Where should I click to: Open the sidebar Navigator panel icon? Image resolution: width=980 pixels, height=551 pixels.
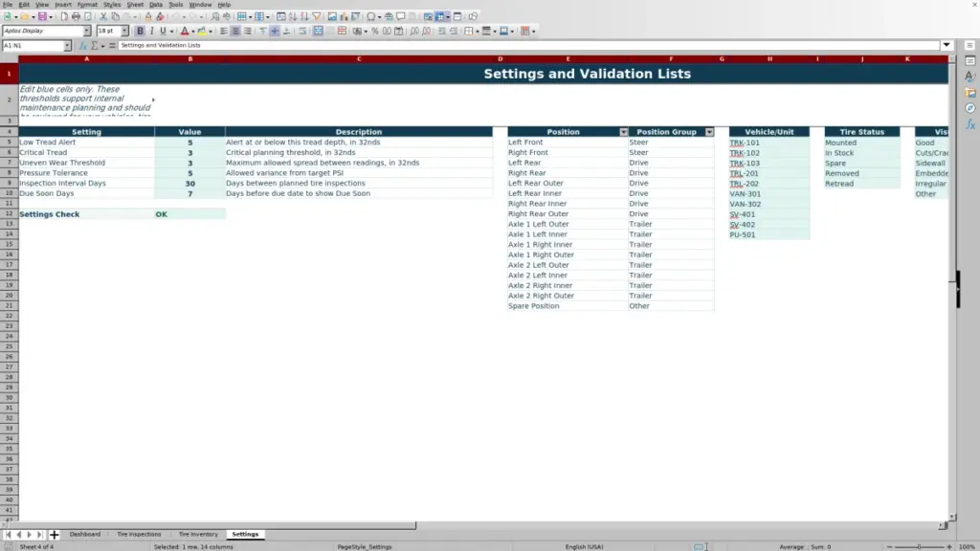pyautogui.click(x=970, y=109)
